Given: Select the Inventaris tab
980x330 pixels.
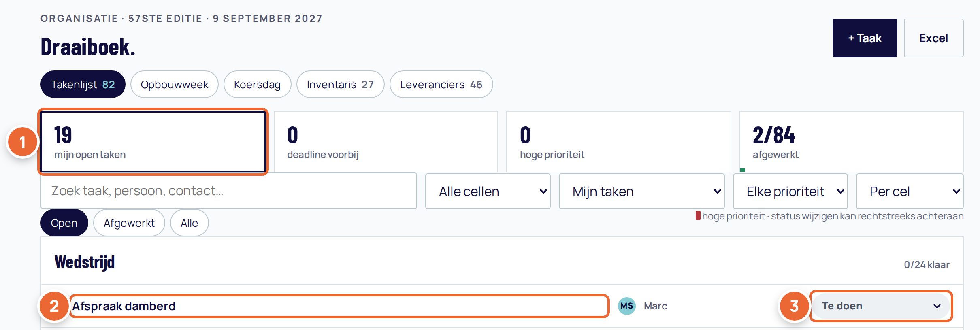Looking at the screenshot, I should (x=340, y=84).
